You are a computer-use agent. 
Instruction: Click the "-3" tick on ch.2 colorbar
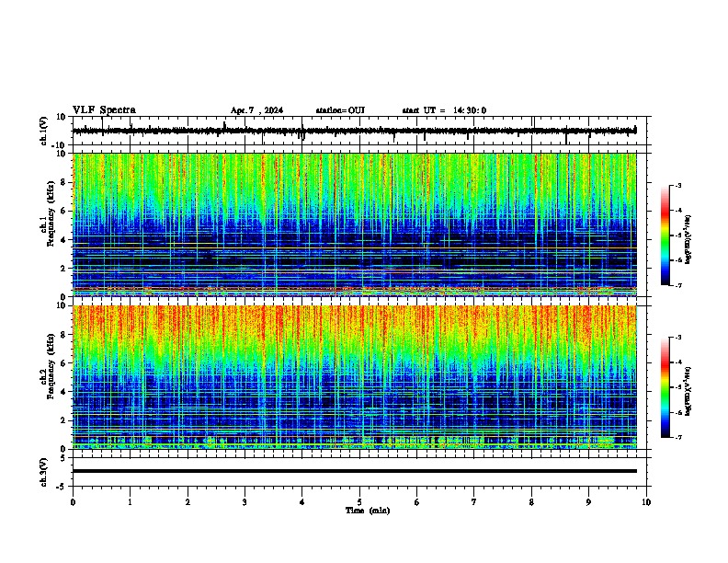pos(677,338)
